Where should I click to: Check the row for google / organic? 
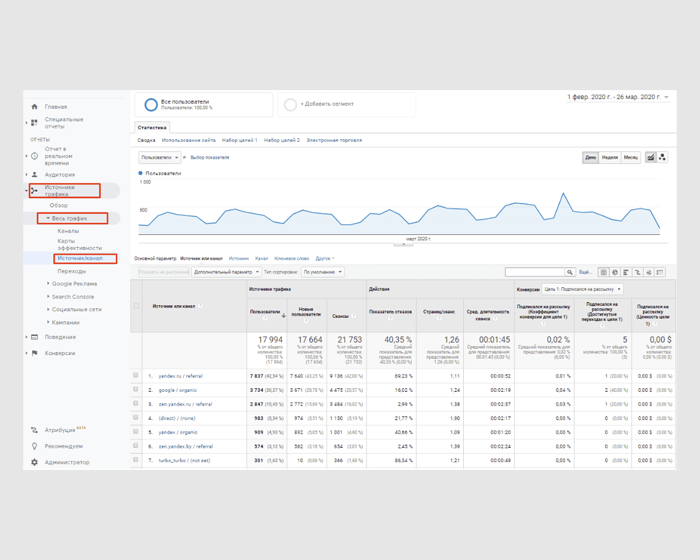point(136,389)
